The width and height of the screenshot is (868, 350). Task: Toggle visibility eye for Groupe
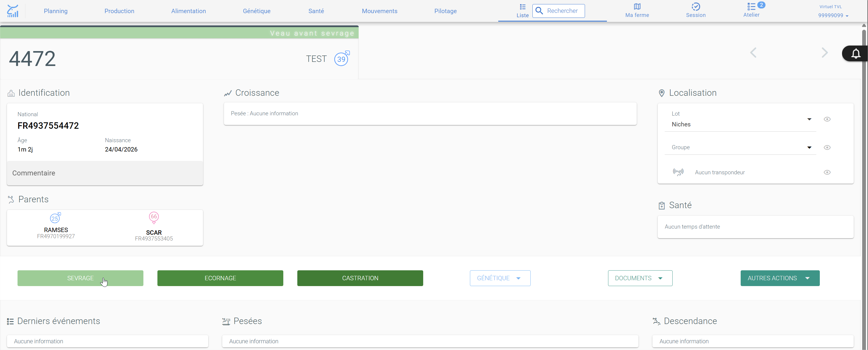point(827,147)
